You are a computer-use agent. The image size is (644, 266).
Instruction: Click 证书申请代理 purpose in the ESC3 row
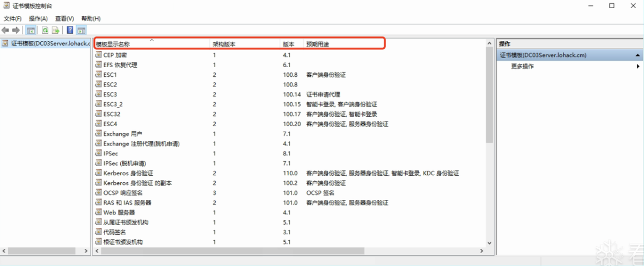(x=323, y=94)
